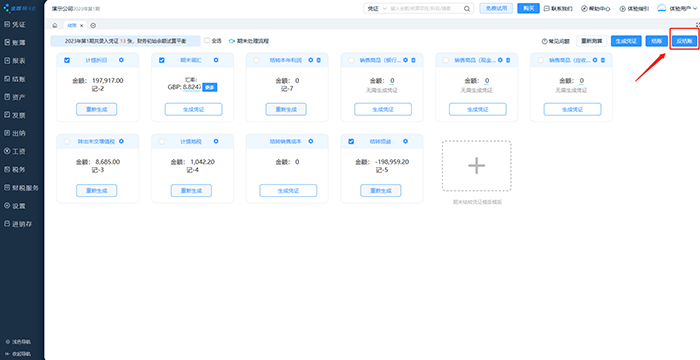Open the 进销存 sidebar menu
Screen dimensions: 700x360
pos(18,224)
